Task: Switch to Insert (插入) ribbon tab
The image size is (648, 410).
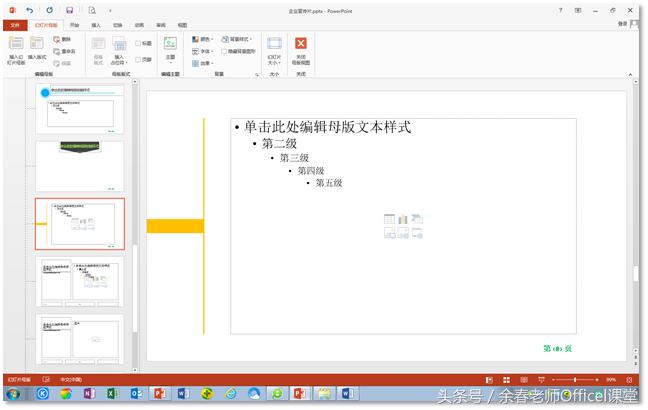Action: tap(96, 25)
